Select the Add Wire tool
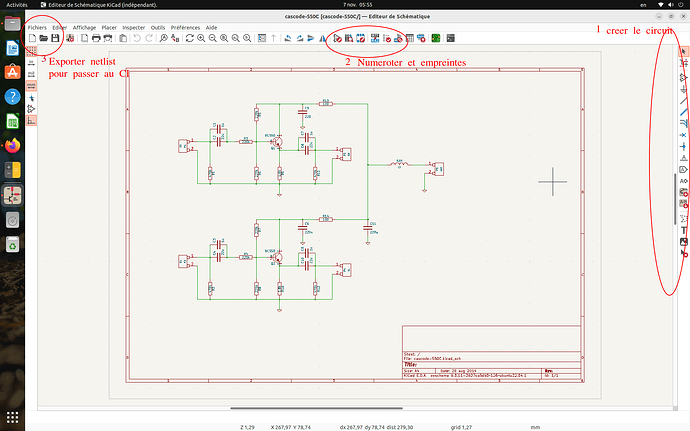The width and height of the screenshot is (690, 431). click(x=683, y=101)
